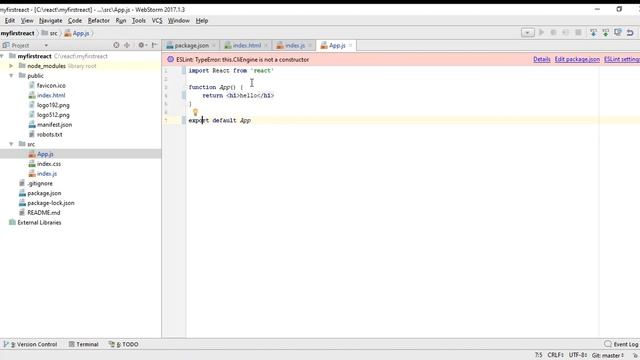Click the Compare with branch toolbar icon
Screen dimensions: 640x360
pyautogui.click(x=618, y=32)
